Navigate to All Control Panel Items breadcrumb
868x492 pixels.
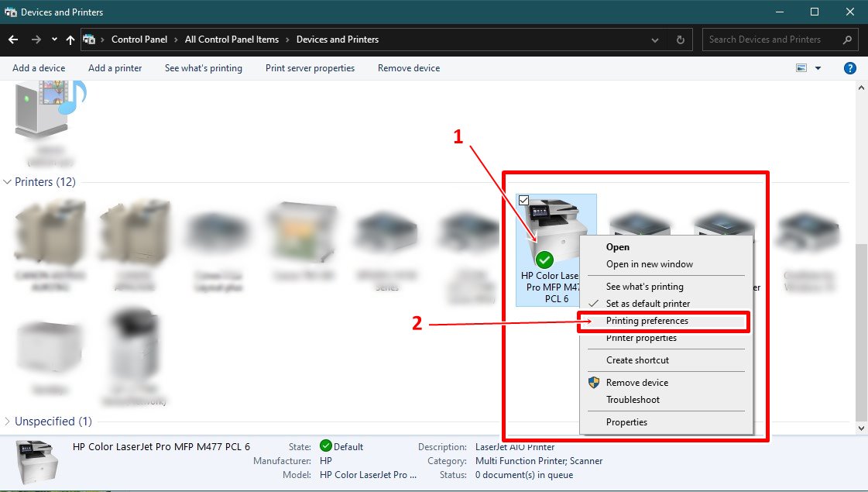coord(232,40)
